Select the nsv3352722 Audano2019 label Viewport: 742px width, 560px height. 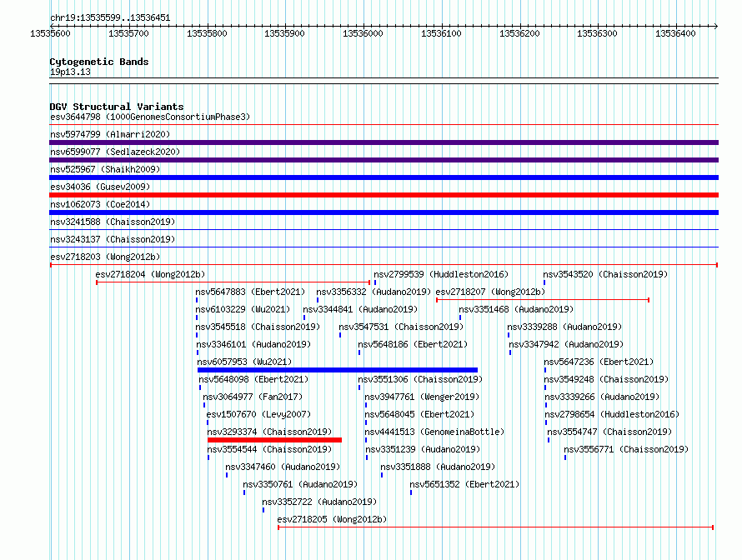point(319,502)
